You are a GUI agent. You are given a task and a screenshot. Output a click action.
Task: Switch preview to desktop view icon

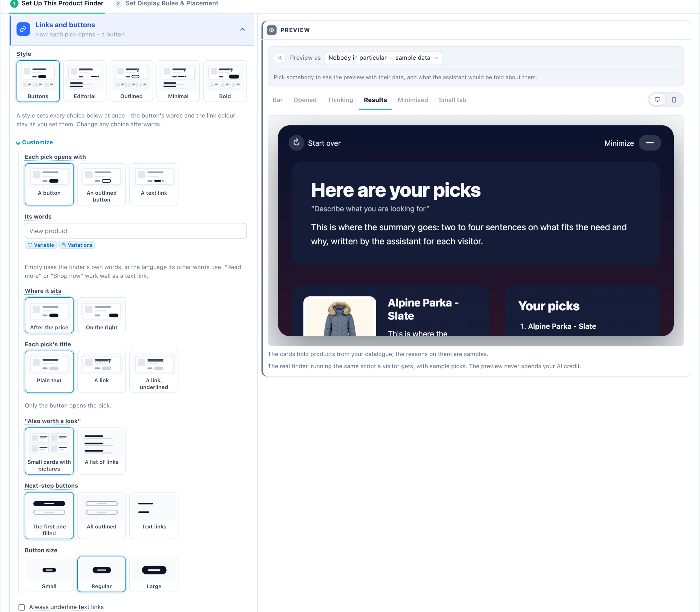(x=657, y=100)
